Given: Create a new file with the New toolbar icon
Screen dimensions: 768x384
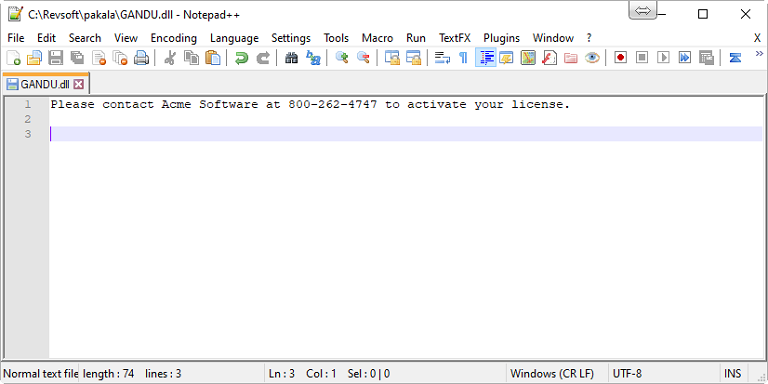Looking at the screenshot, I should click(14, 58).
